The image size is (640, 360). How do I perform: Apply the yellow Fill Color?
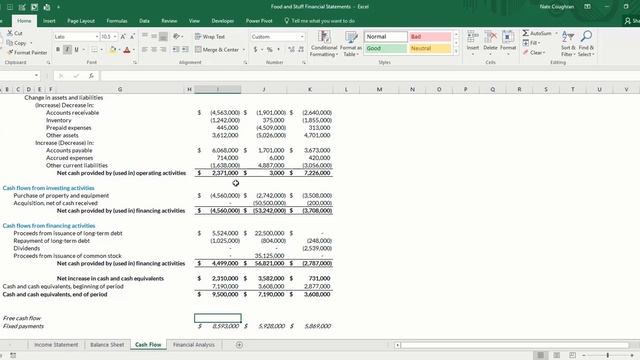coord(113,50)
